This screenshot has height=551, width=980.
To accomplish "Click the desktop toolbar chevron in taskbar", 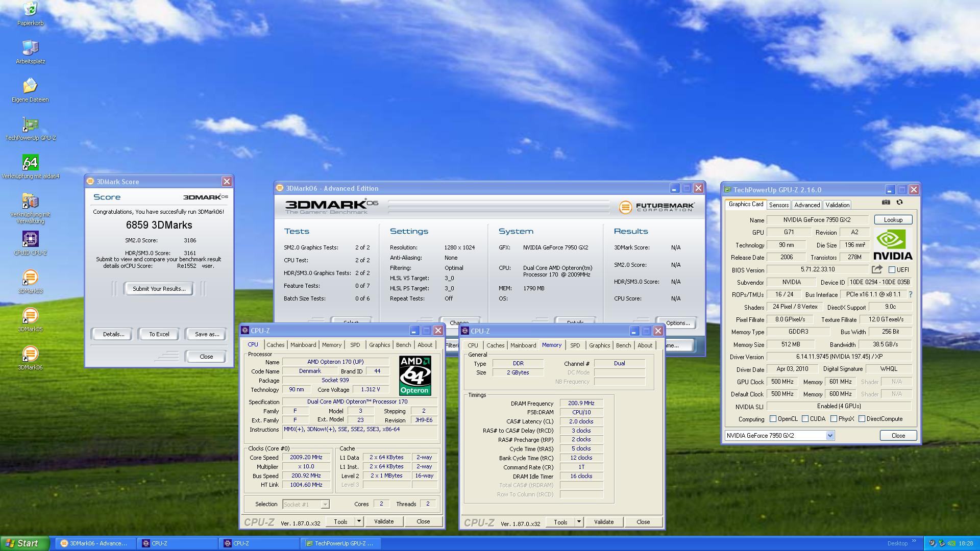I will point(914,541).
